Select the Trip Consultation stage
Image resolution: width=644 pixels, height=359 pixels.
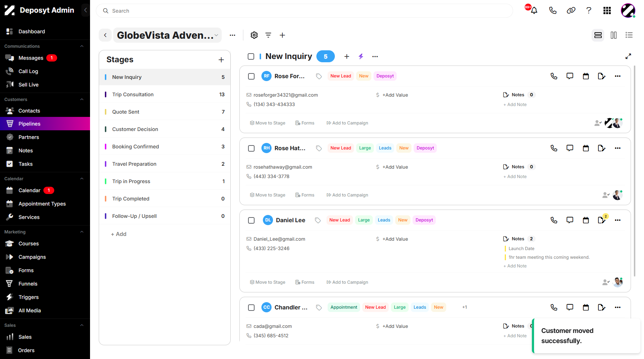point(165,94)
